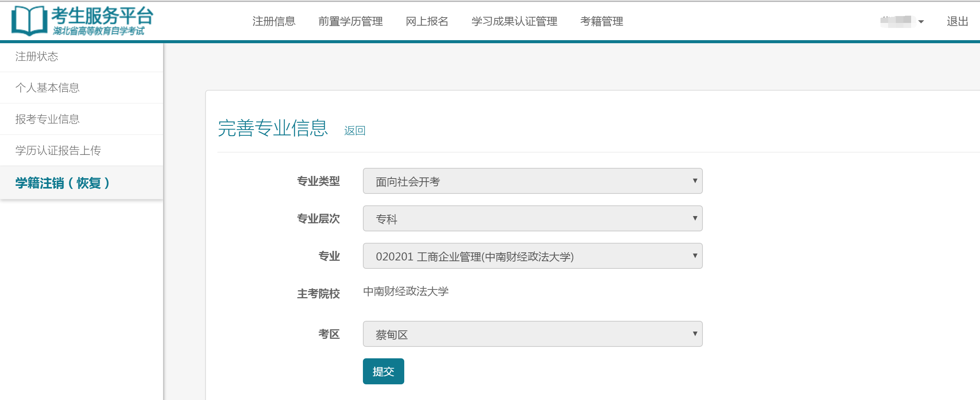The image size is (980, 400).
Task: Open the 专业类型 dropdown
Action: click(532, 181)
